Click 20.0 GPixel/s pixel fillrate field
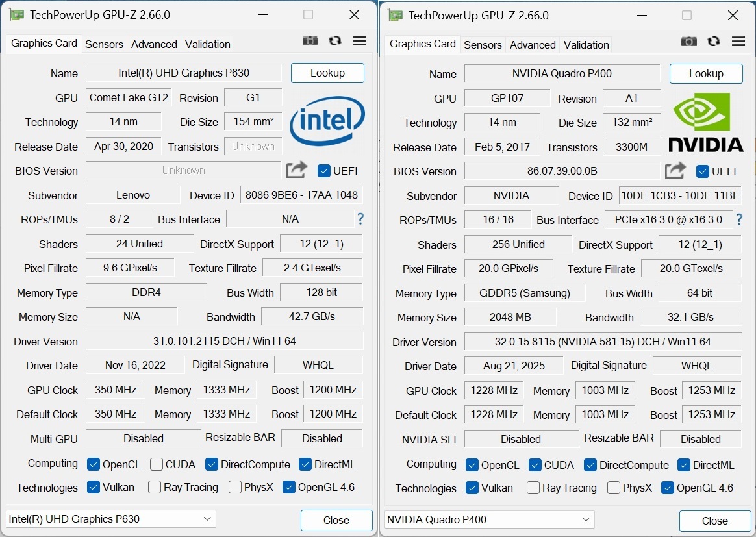Image resolution: width=756 pixels, height=537 pixels. tap(508, 268)
